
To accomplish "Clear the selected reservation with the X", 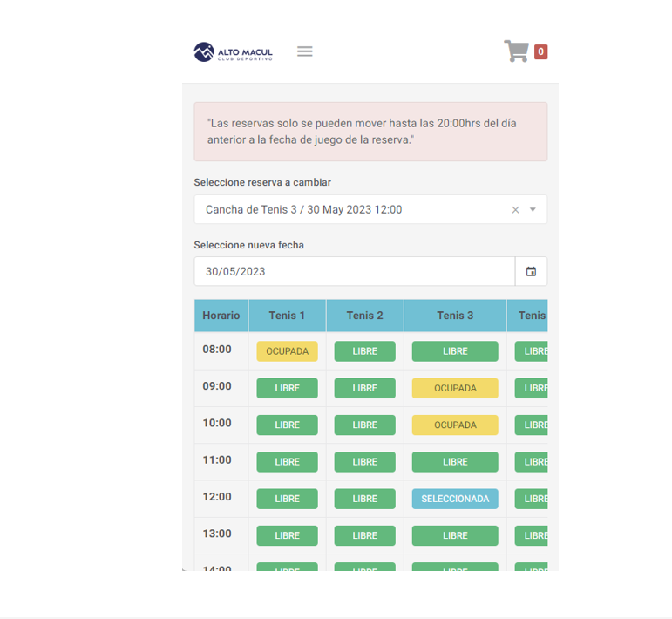I will click(515, 209).
